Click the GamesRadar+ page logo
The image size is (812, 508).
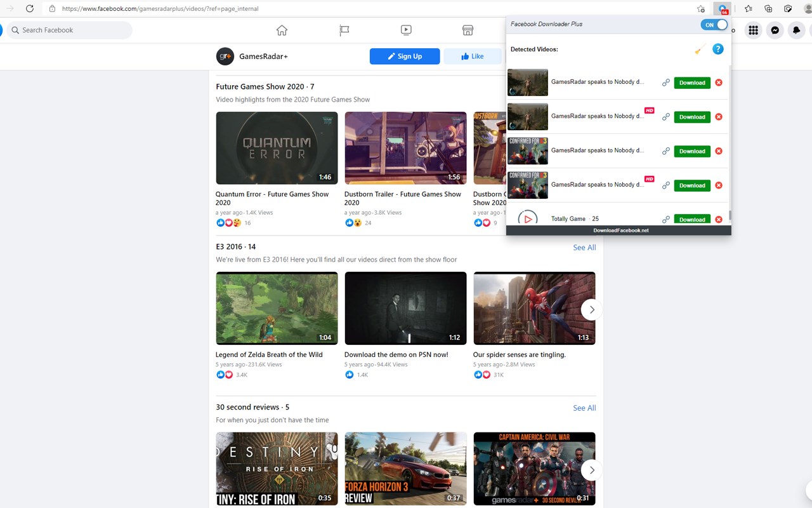point(225,56)
